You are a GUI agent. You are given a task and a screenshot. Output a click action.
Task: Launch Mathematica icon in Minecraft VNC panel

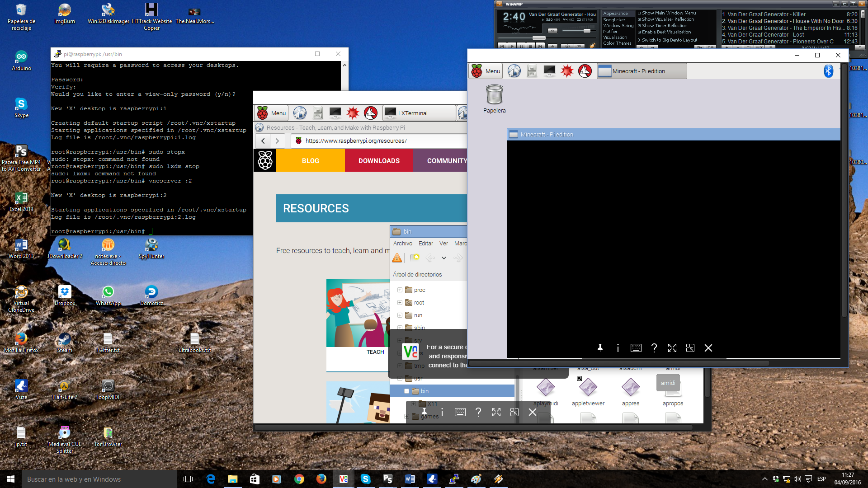(x=567, y=71)
